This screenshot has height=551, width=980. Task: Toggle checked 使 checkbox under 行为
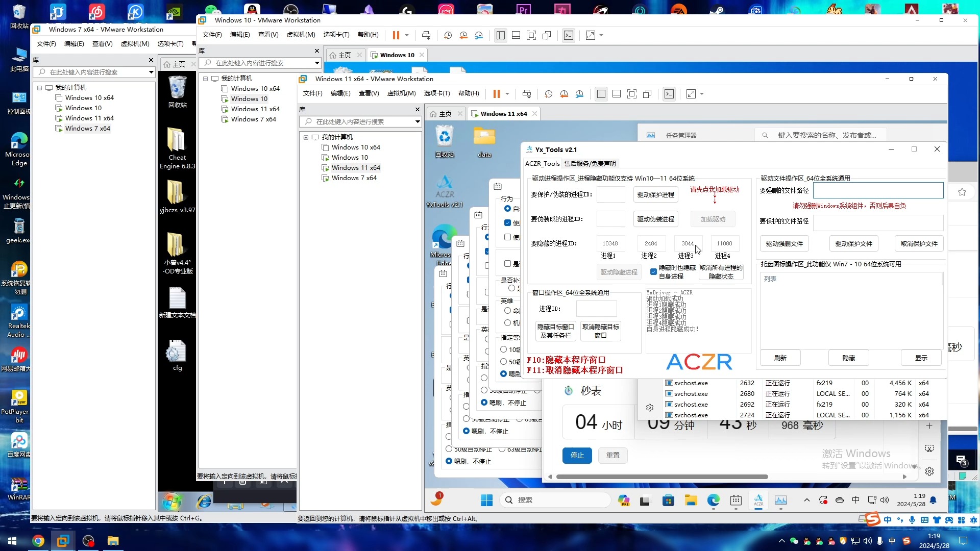(x=507, y=223)
